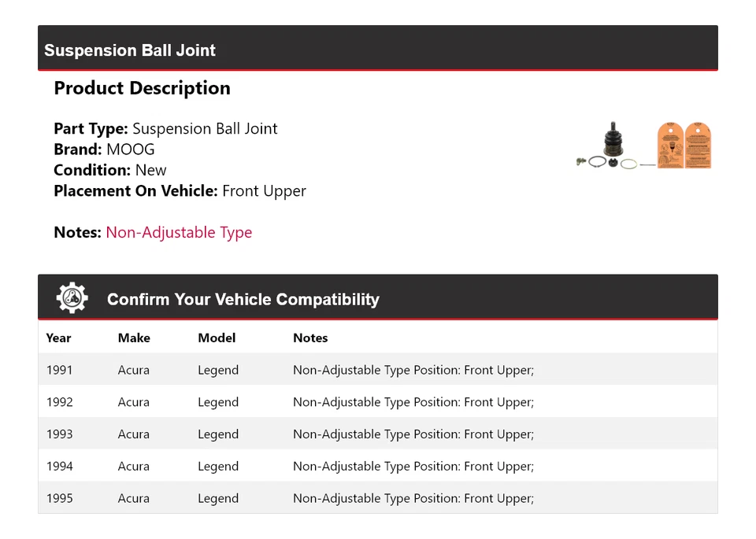Click the Part Type label

click(91, 129)
